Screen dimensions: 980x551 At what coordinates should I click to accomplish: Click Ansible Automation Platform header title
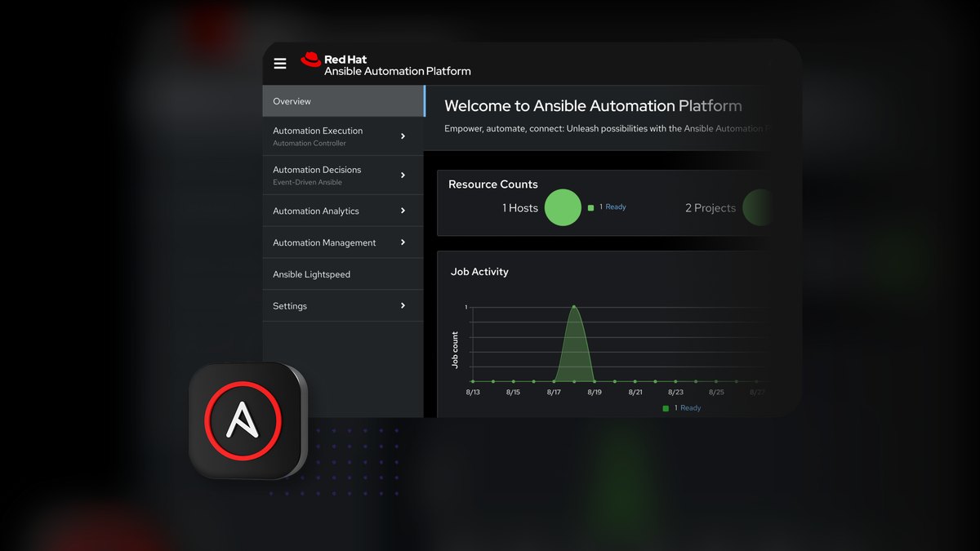tap(398, 71)
